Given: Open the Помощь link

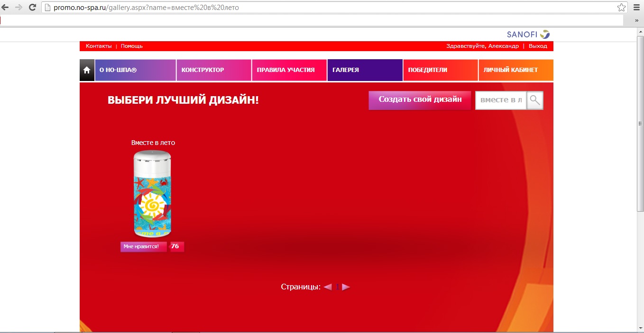Looking at the screenshot, I should click(132, 46).
